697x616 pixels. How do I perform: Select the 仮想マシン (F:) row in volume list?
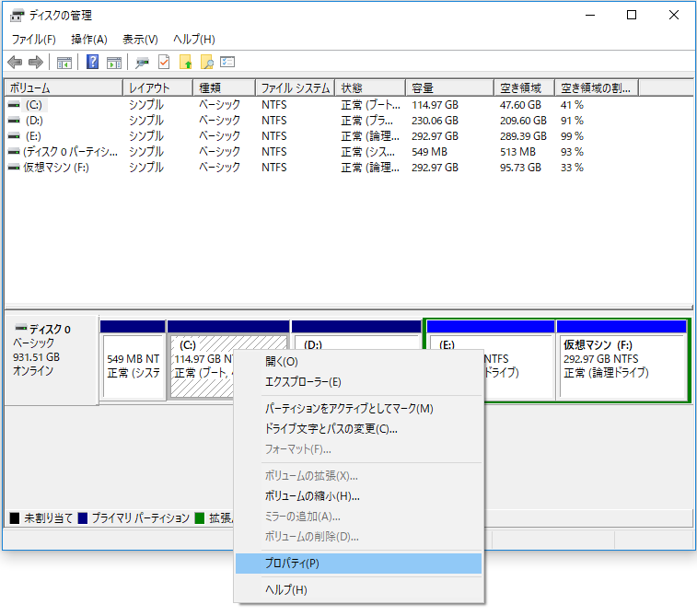(56, 168)
